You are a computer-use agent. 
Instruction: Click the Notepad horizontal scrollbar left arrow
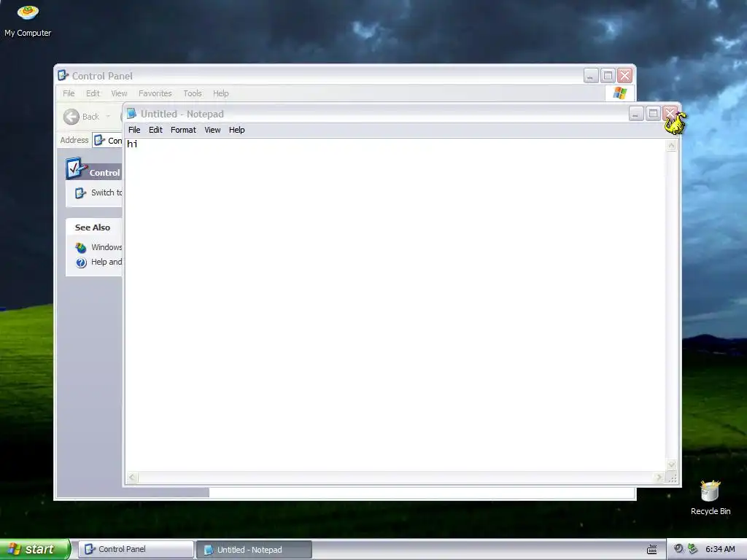(132, 477)
